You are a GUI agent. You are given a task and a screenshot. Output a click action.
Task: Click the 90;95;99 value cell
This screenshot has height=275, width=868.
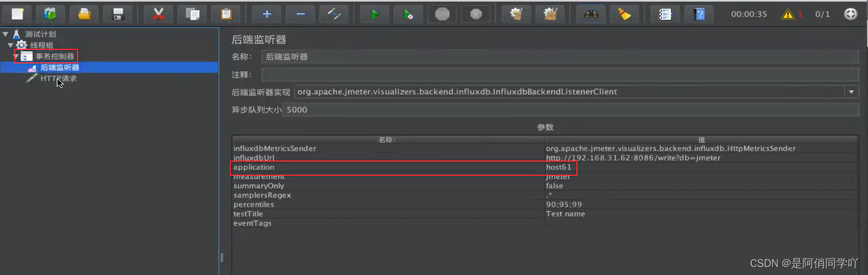[x=702, y=205]
